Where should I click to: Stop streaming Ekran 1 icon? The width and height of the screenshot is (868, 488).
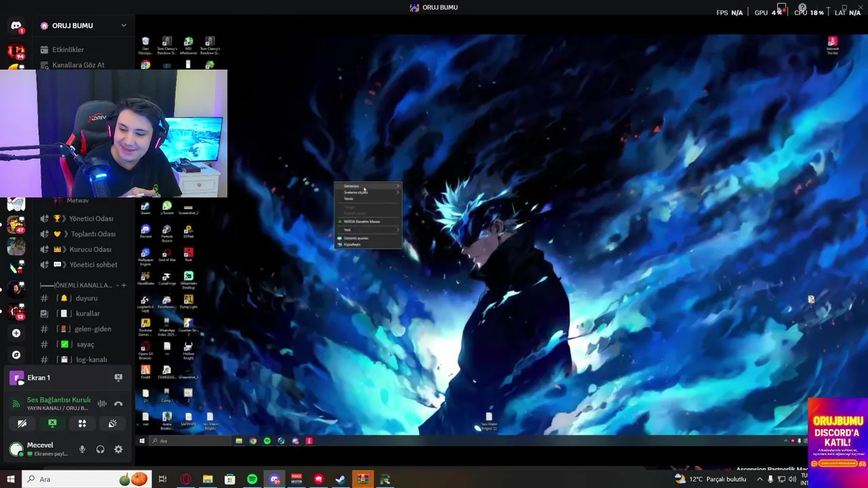118,378
